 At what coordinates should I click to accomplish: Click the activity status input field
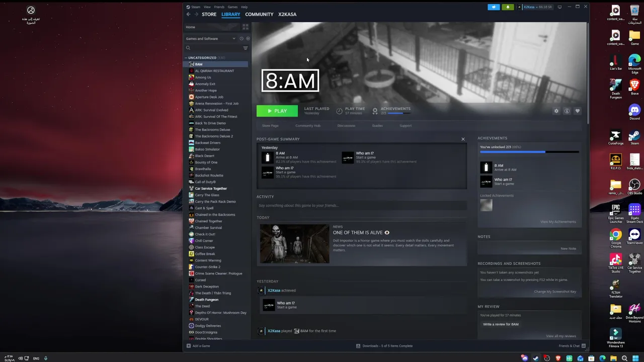(361, 206)
